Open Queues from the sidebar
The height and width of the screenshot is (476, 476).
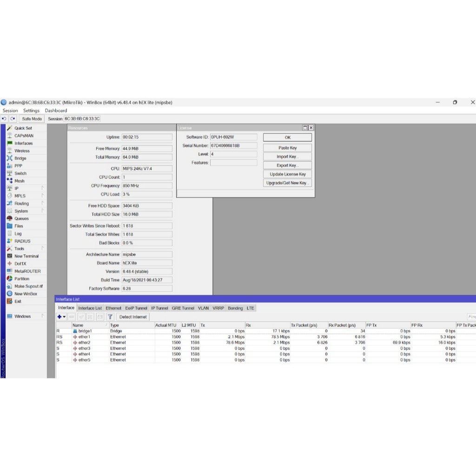(x=21, y=218)
